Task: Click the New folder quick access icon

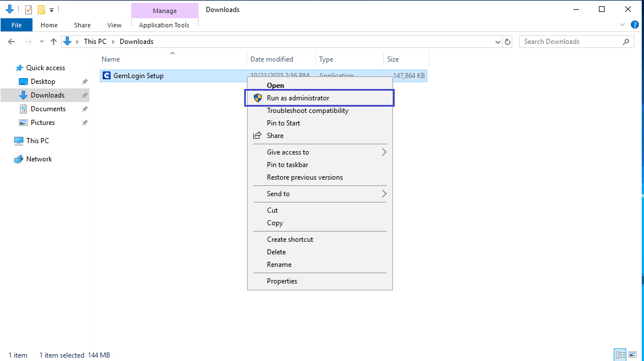Action: coord(41,10)
